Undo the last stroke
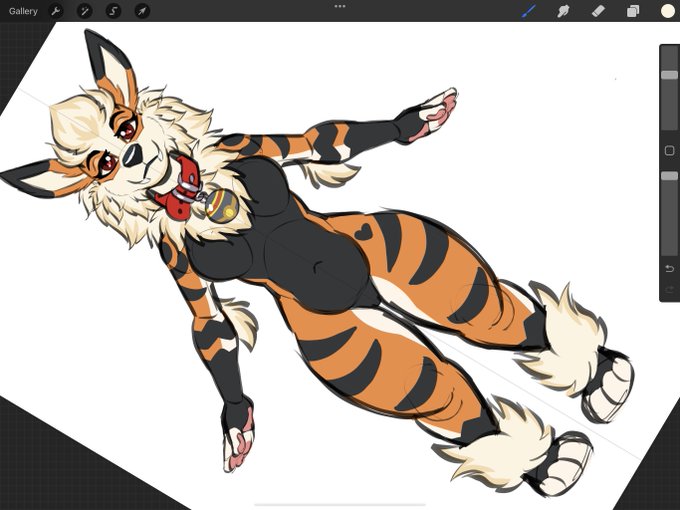Screen dimensions: 680x510 (669, 268)
